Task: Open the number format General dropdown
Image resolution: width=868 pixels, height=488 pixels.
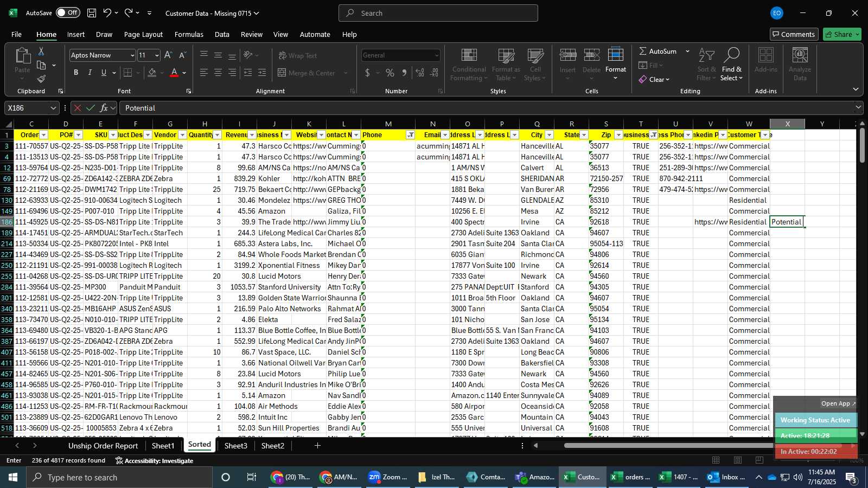Action: pyautogui.click(x=436, y=55)
